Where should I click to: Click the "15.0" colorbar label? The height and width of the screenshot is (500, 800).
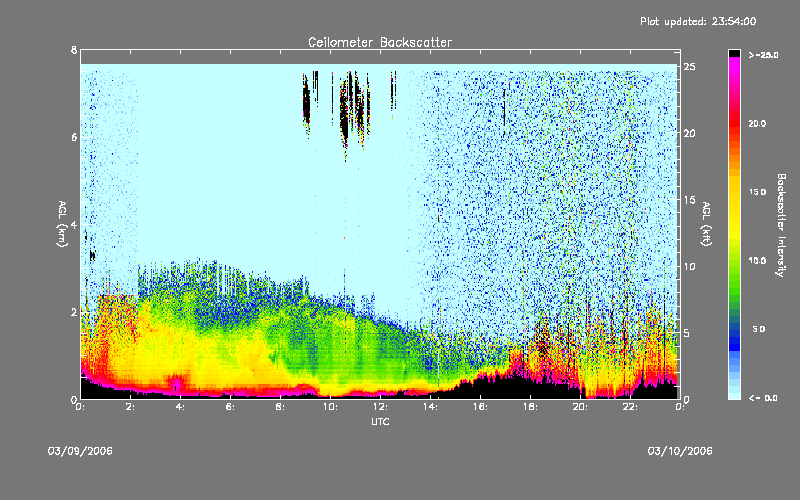pos(757,192)
